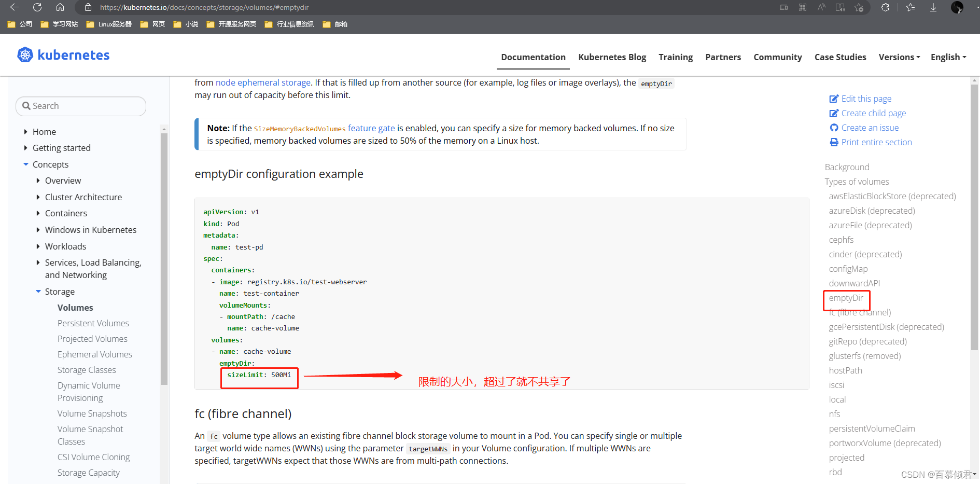980x484 pixels.
Task: Open the Linux服务器 bookmark folder
Action: point(109,24)
